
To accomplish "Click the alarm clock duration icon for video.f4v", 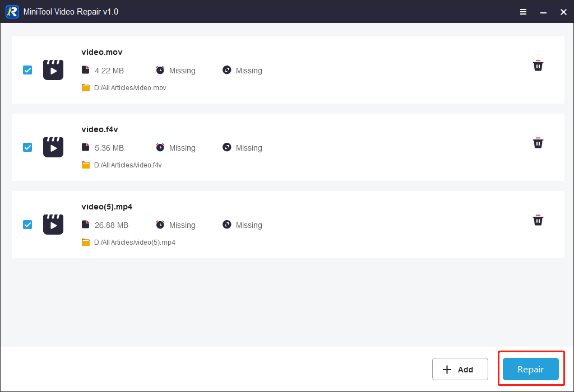I will [160, 147].
